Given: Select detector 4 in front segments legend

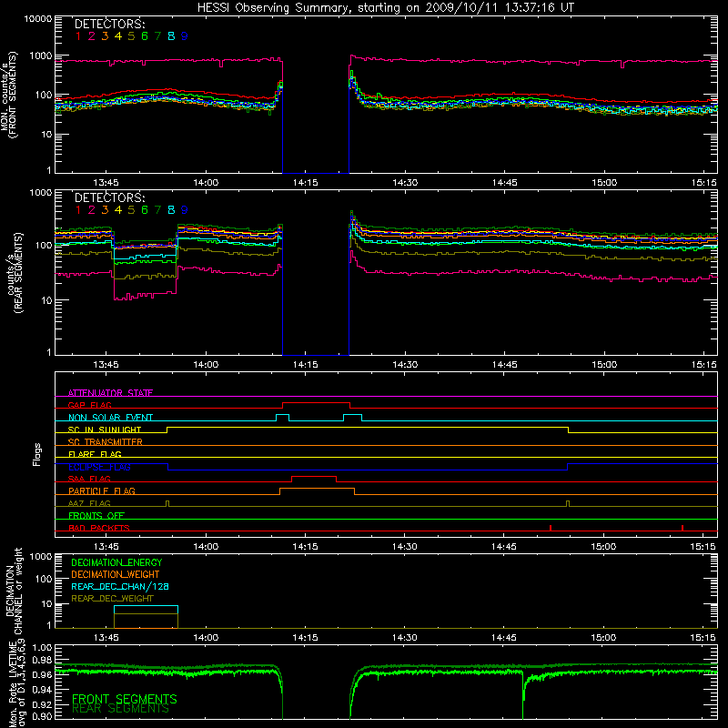Looking at the screenshot, I should click(x=118, y=36).
